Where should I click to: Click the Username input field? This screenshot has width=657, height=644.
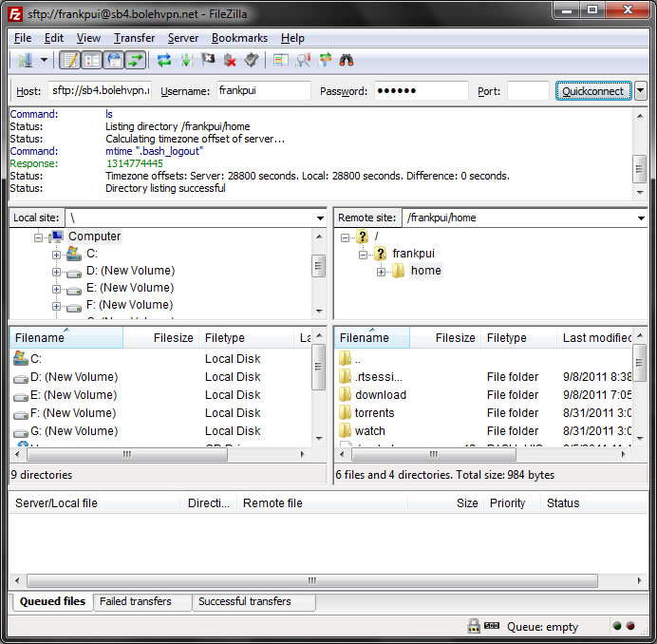click(264, 90)
